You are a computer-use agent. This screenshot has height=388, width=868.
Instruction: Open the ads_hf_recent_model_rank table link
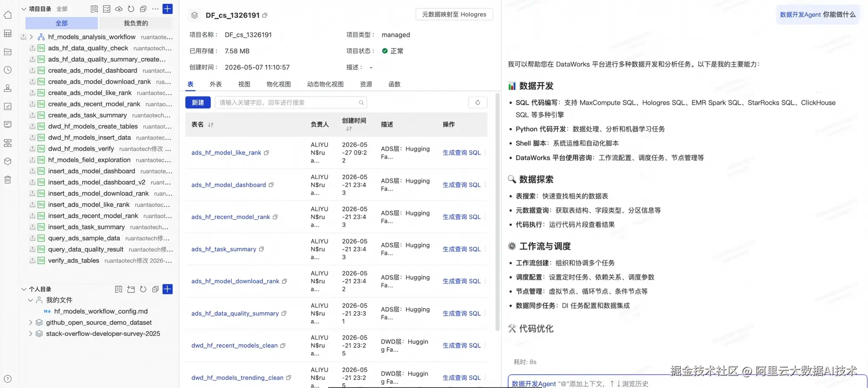click(231, 217)
